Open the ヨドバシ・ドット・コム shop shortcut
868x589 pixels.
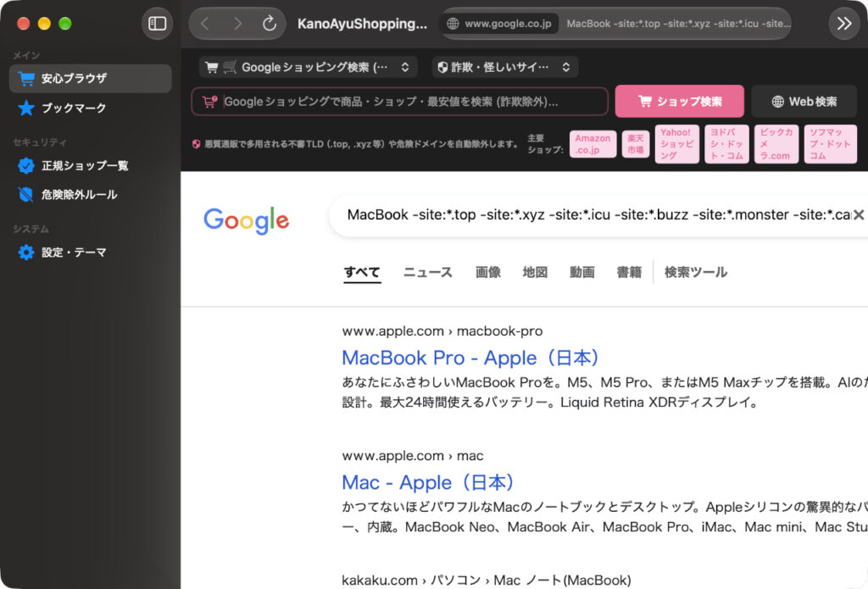(x=726, y=144)
